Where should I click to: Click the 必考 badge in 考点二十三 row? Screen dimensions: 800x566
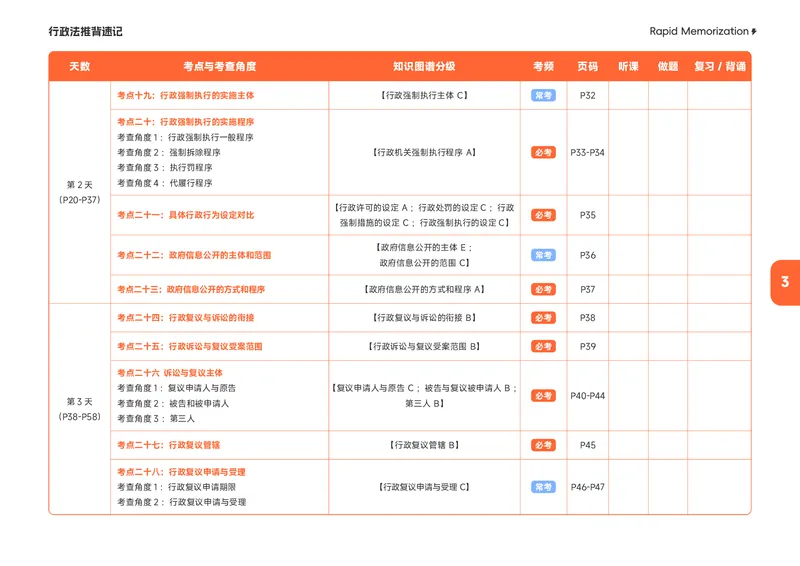click(543, 289)
